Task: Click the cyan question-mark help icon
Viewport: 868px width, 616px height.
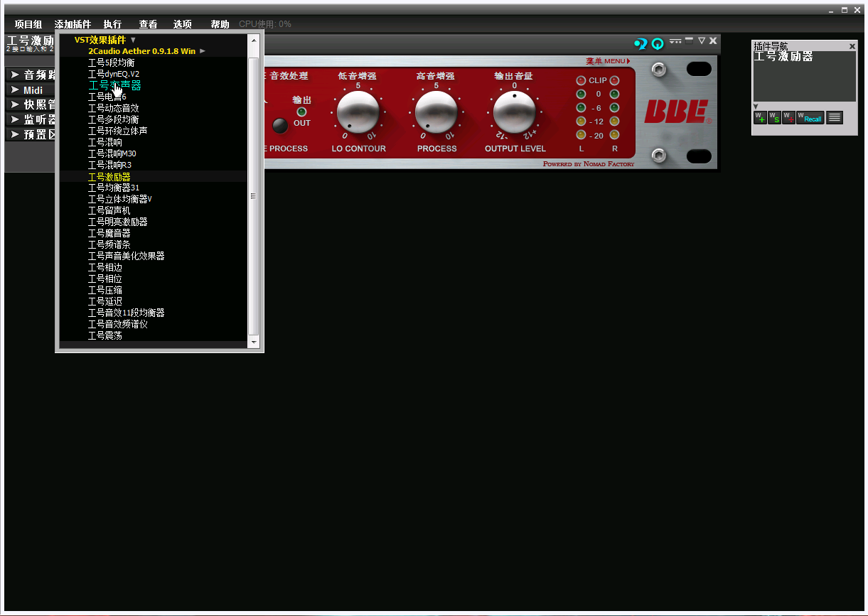Action: coord(641,44)
